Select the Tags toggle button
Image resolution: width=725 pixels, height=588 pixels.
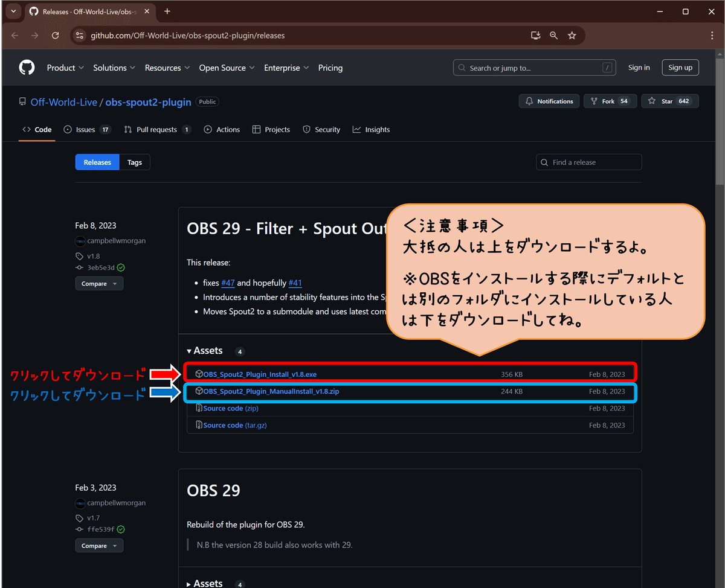(x=135, y=162)
